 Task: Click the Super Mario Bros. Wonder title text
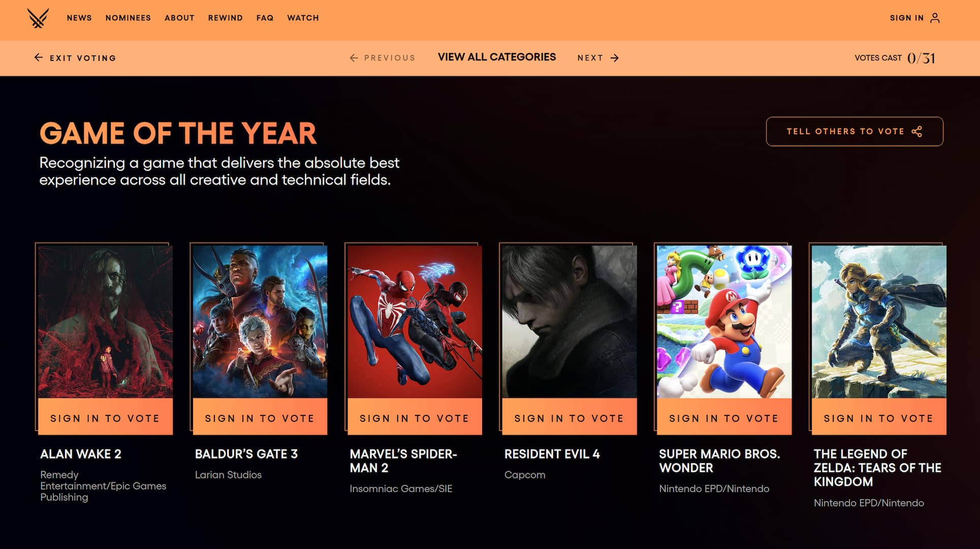click(x=719, y=461)
